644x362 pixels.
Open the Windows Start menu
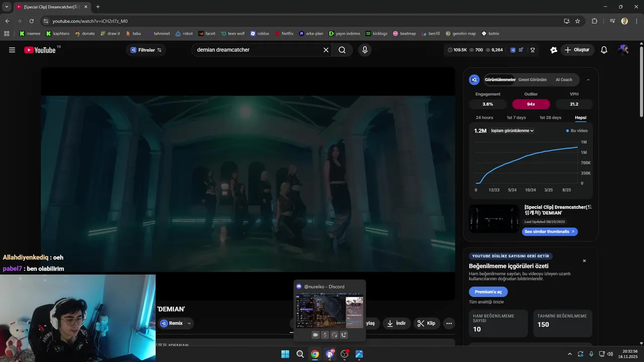(x=285, y=354)
